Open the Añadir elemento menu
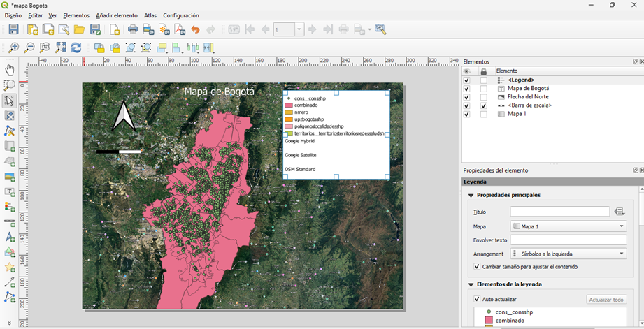This screenshot has height=329, width=644. click(117, 15)
